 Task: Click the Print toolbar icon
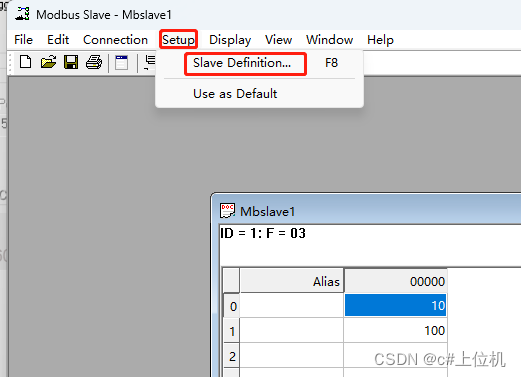point(94,62)
